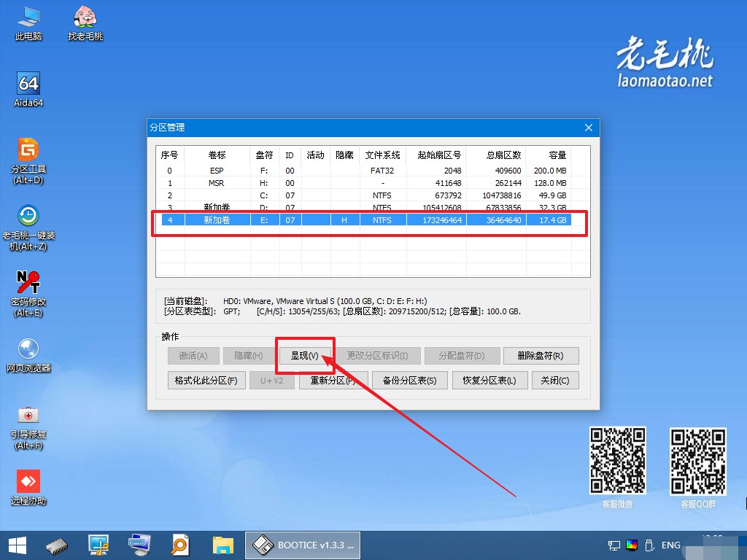Switch ENG input language indicator
747x560 pixels.
point(671,545)
